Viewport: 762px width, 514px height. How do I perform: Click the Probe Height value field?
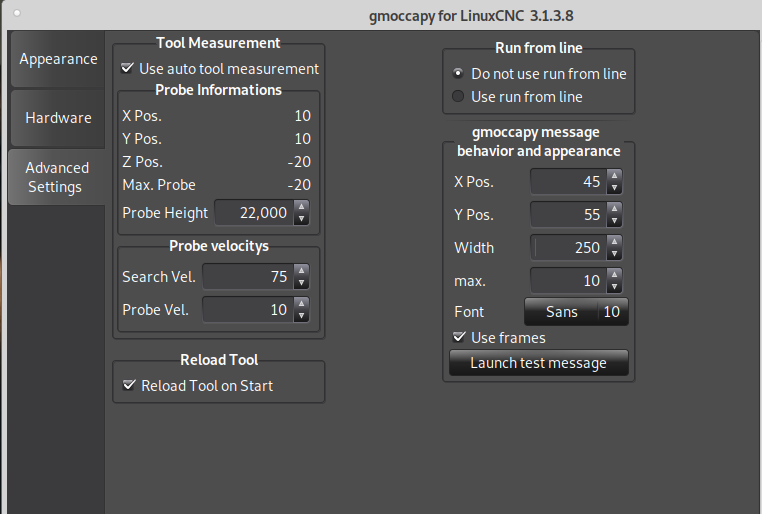click(x=254, y=213)
